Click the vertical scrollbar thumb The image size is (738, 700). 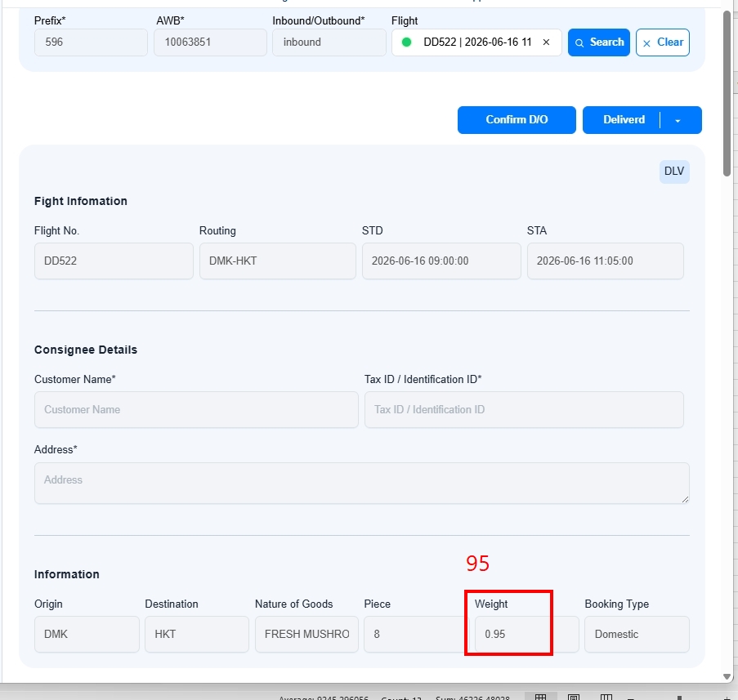coord(727,93)
